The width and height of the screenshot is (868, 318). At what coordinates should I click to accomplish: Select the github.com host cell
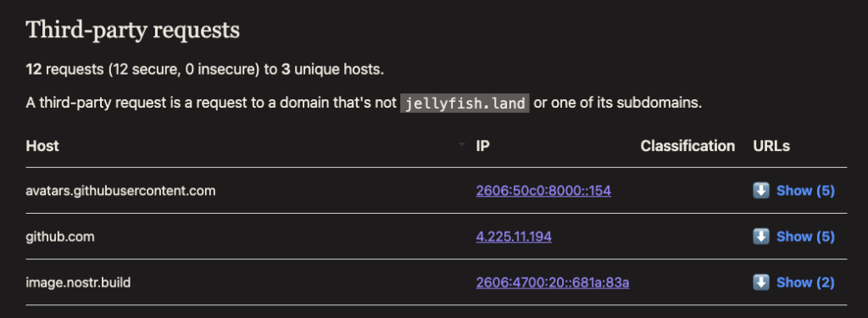[60, 237]
